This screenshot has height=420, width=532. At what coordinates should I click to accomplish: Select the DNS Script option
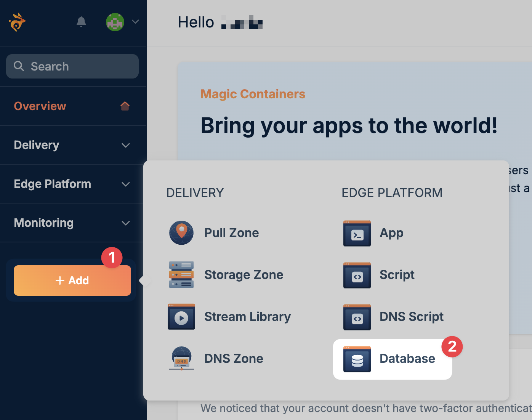pyautogui.click(x=412, y=317)
